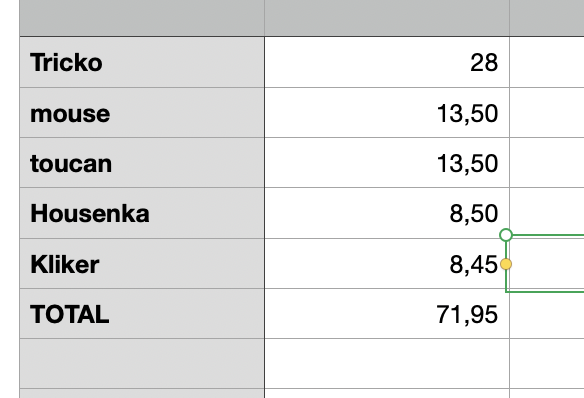Select the mouse label cell

(x=142, y=113)
